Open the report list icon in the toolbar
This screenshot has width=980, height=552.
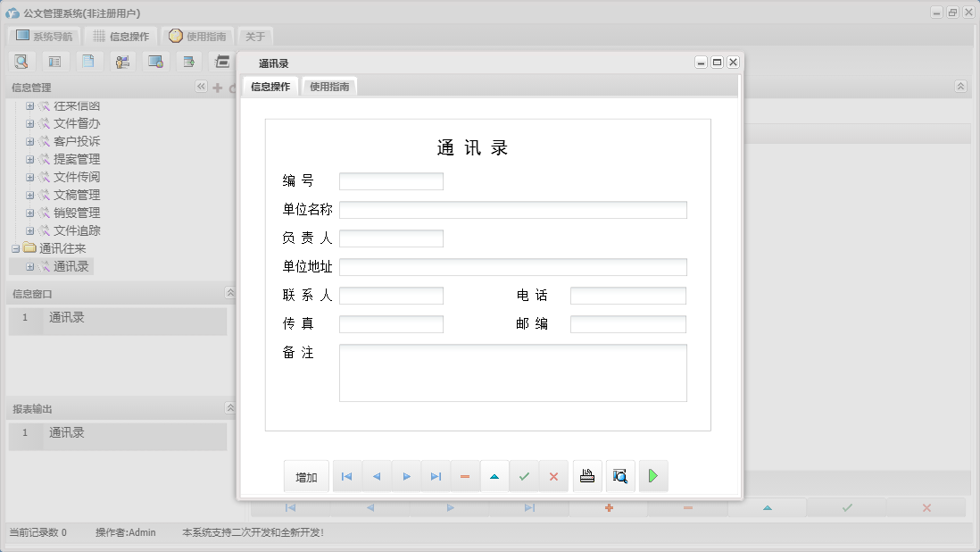coord(54,61)
